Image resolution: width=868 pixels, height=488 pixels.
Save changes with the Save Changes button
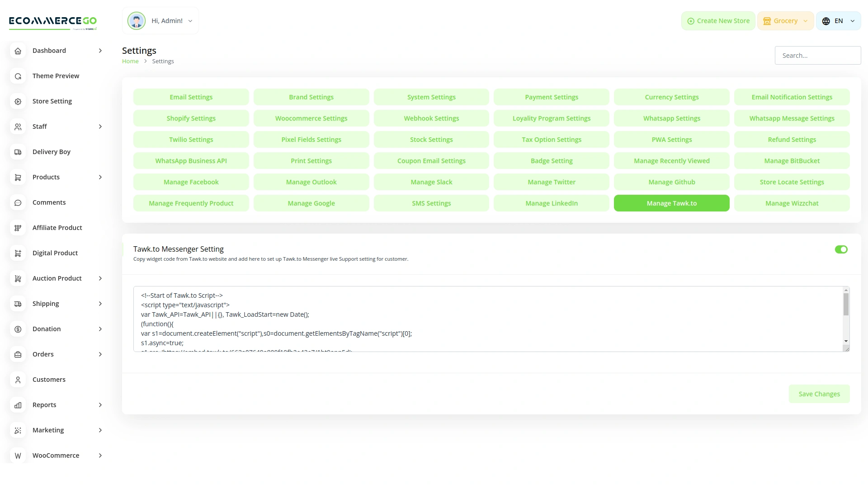819,394
